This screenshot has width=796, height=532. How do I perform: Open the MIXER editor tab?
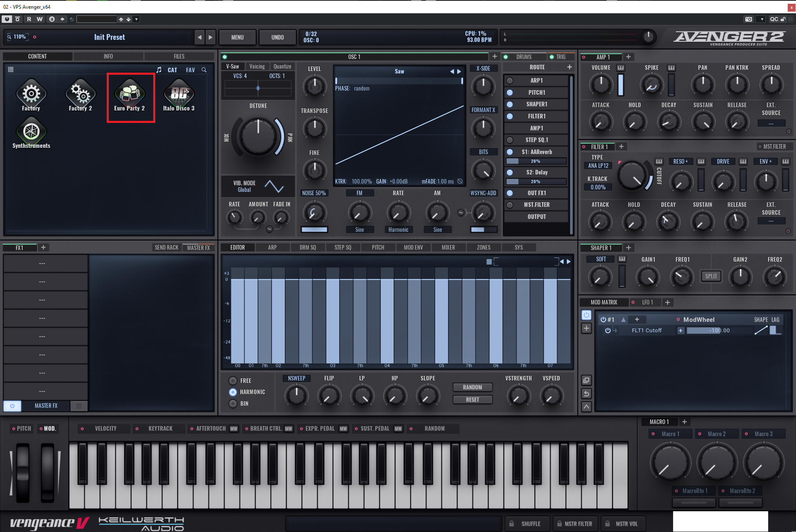click(x=448, y=248)
